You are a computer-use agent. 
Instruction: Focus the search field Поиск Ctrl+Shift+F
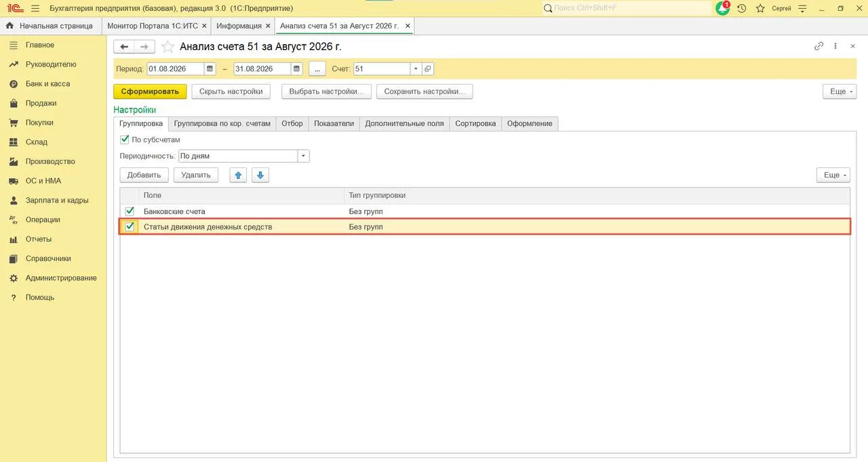pyautogui.click(x=626, y=8)
